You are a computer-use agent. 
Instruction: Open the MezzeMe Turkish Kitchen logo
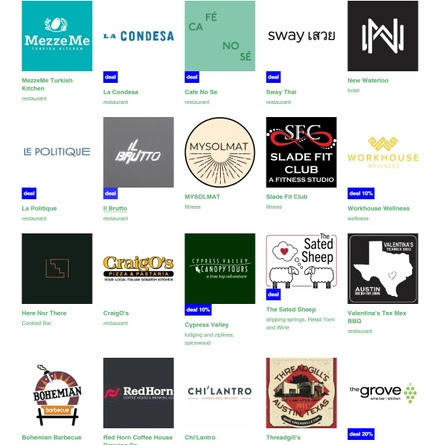click(x=57, y=36)
